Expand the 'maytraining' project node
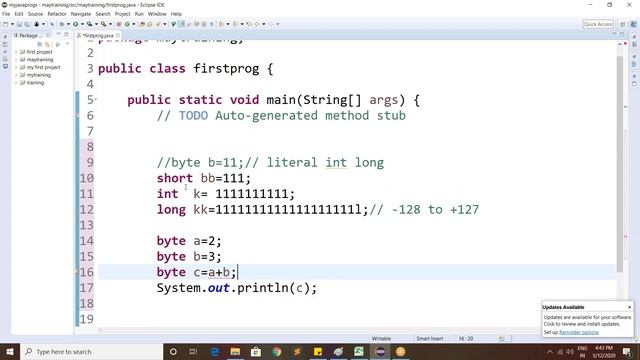 pos(16,60)
